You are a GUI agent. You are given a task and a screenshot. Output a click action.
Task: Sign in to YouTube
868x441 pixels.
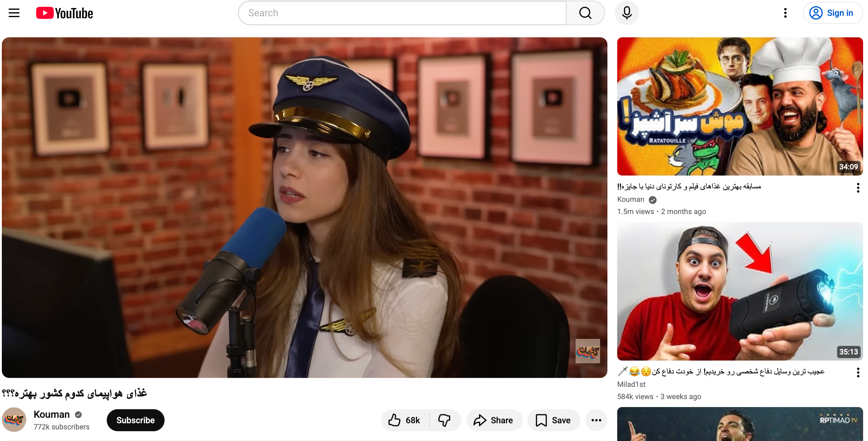[833, 13]
